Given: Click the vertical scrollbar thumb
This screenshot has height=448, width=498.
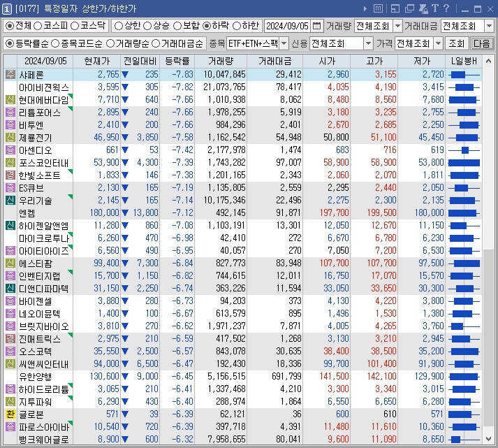Looking at the screenshot, I should tap(488, 338).
